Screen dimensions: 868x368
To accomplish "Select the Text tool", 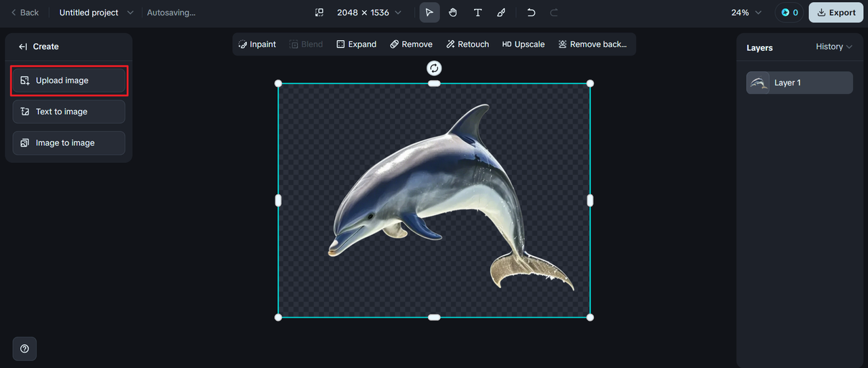I will tap(477, 13).
